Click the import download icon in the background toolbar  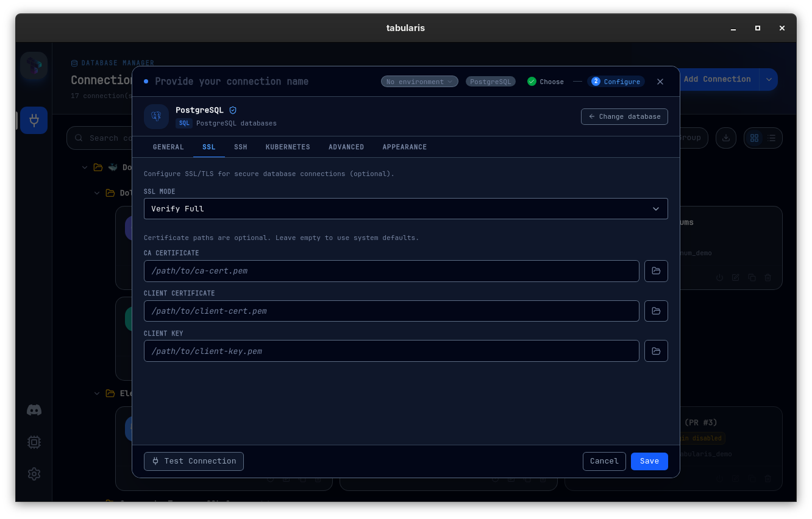[x=726, y=138]
